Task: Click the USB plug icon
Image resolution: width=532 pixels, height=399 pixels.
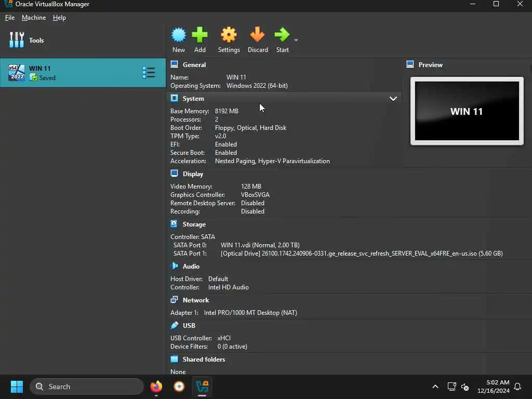Action: click(x=175, y=325)
